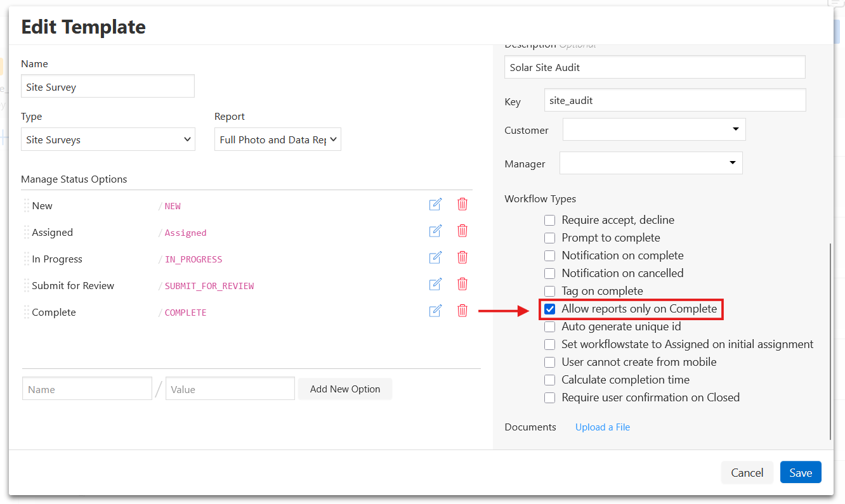Click the Key input field
The height and width of the screenshot is (504, 845).
click(674, 100)
